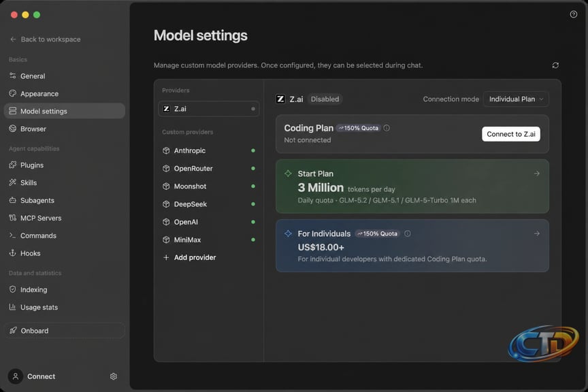This screenshot has width=588, height=392.
Task: Click the For Individuals 150% Quota badge
Action: (x=378, y=233)
